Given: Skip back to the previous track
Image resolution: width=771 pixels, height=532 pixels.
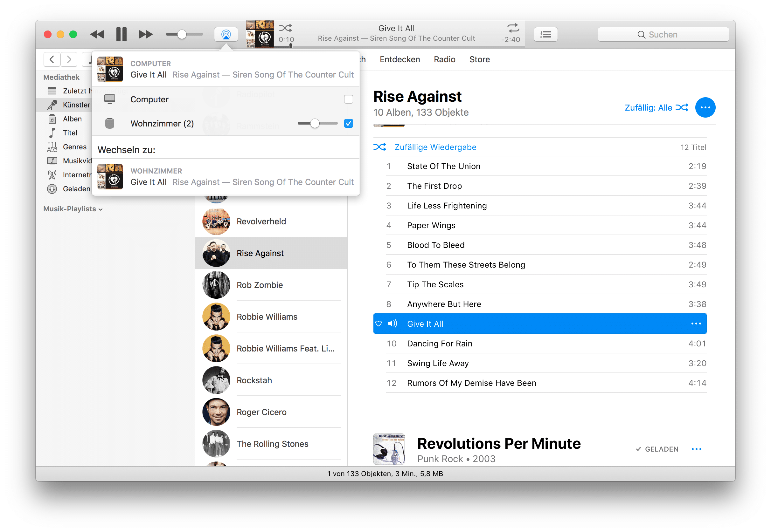Looking at the screenshot, I should [x=97, y=34].
